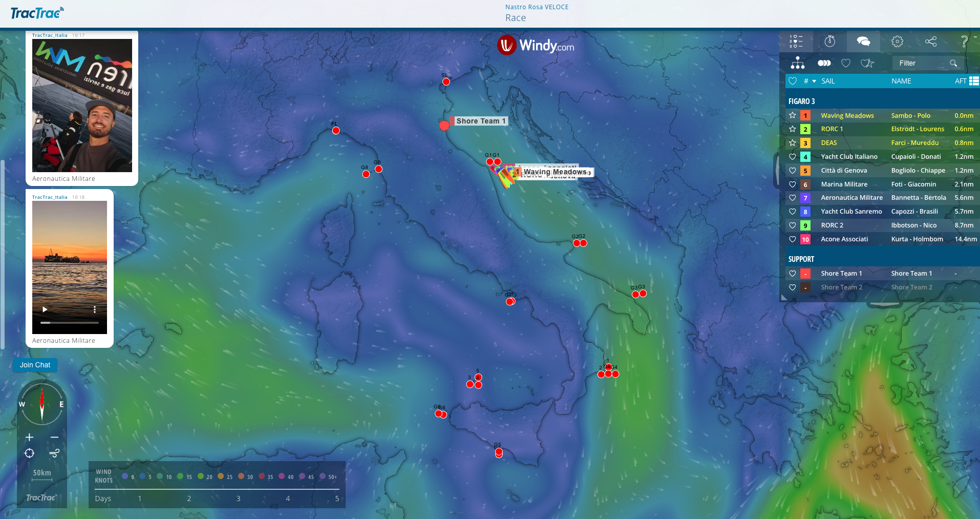Open TracTrac_Italia link on selfie post
This screenshot has width=980, height=519.
pyautogui.click(x=50, y=35)
